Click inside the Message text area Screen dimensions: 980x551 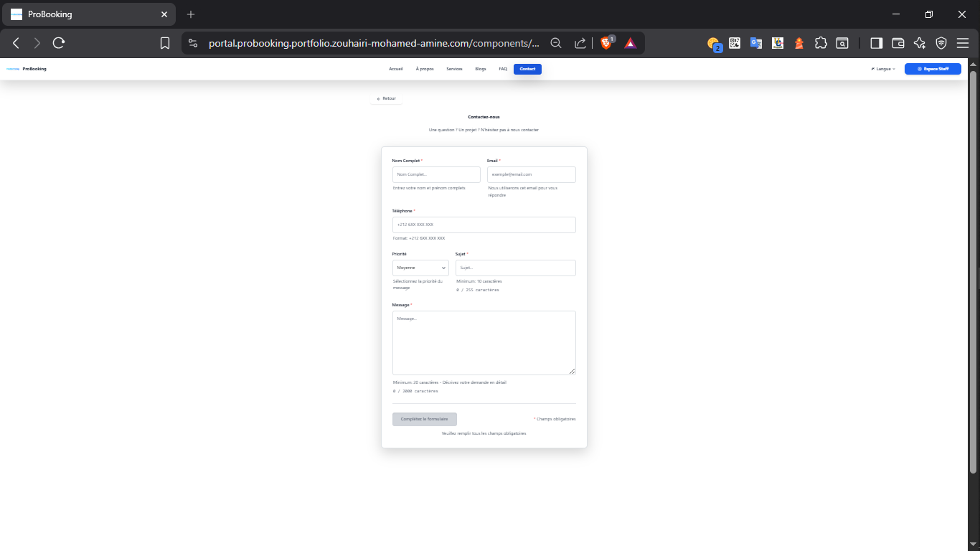pos(484,342)
